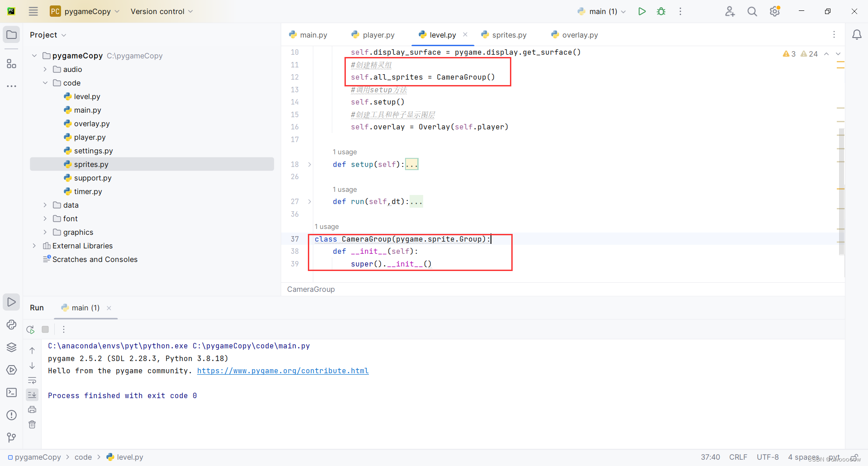Image resolution: width=868 pixels, height=466 pixels.
Task: Switch to the player.py editor tab
Action: click(373, 35)
